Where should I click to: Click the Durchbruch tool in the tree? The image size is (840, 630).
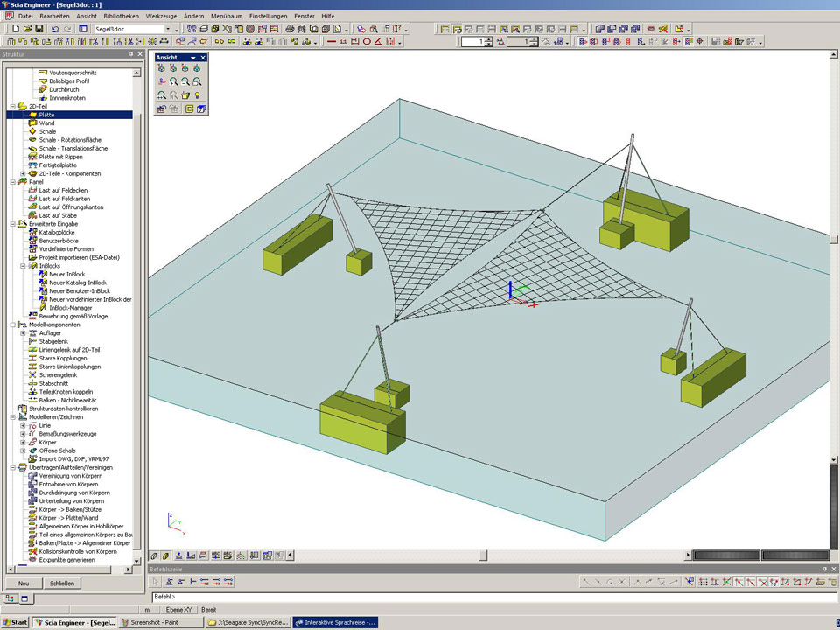coord(65,89)
